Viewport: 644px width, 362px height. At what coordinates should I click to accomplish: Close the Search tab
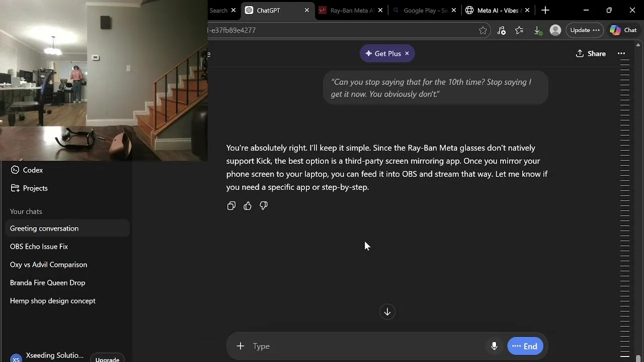(x=233, y=10)
